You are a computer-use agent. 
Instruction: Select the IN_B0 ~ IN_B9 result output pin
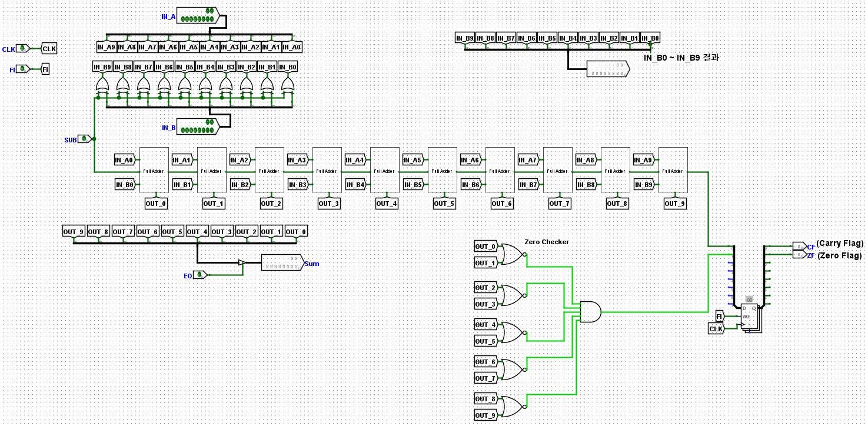click(x=608, y=69)
